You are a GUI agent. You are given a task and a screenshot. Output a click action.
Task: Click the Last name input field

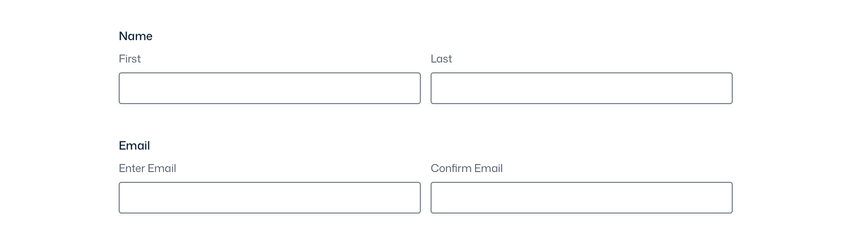(581, 88)
